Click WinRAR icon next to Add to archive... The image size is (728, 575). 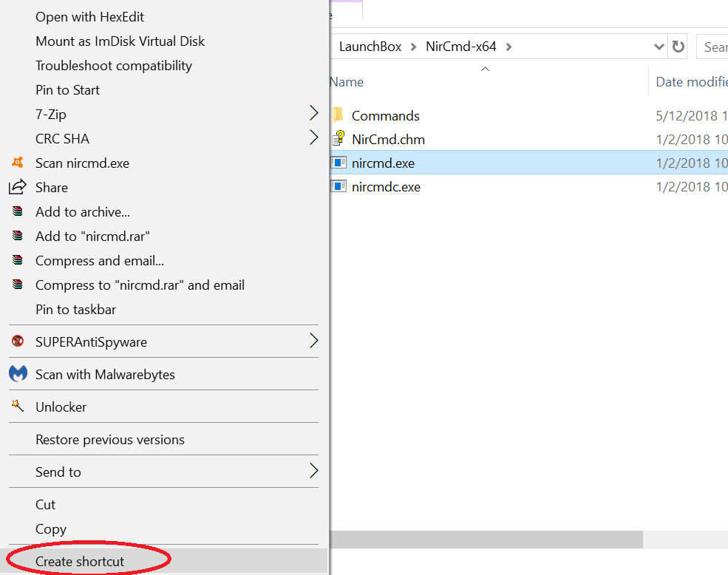pyautogui.click(x=18, y=211)
